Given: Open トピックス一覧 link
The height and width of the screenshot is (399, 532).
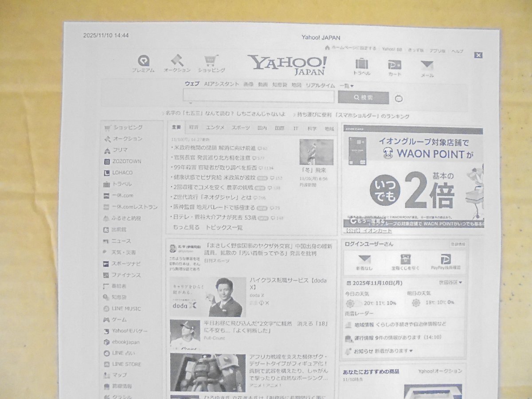Looking at the screenshot, I should (x=224, y=227).
